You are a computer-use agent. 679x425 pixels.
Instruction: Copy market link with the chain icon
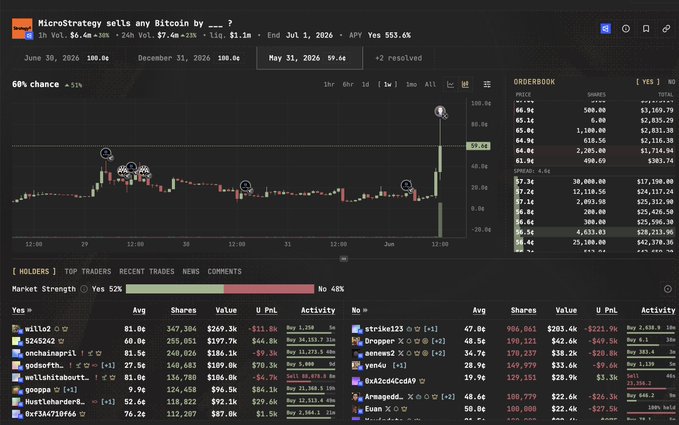pyautogui.click(x=666, y=29)
